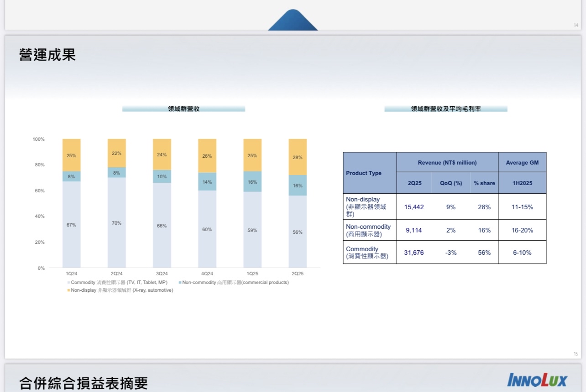
Task: Select the Non-commodity legend color swatch
Action: [x=180, y=283]
